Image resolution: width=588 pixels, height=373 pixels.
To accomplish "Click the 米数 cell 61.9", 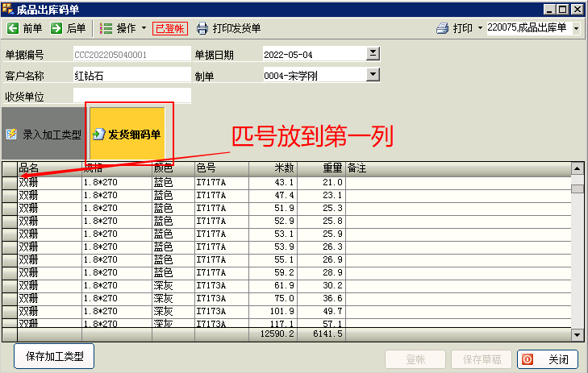I will (x=273, y=286).
